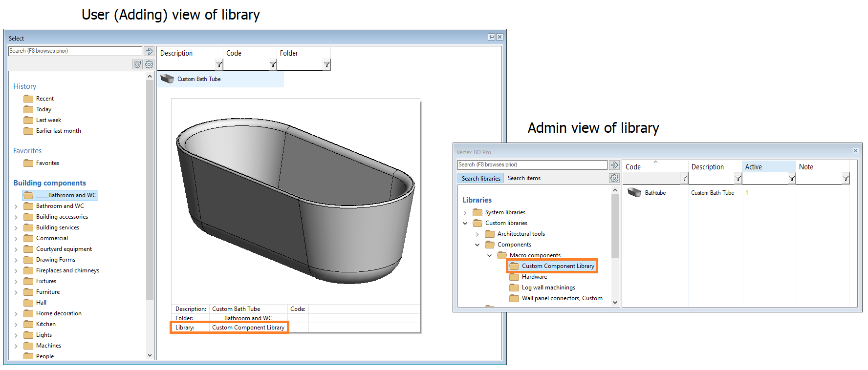Open the Recent history folder

(44, 99)
